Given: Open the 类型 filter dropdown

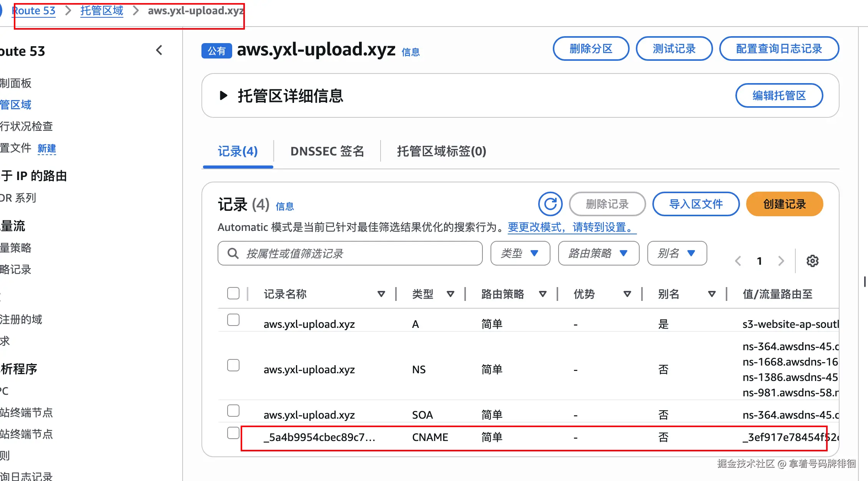Looking at the screenshot, I should click(x=520, y=253).
